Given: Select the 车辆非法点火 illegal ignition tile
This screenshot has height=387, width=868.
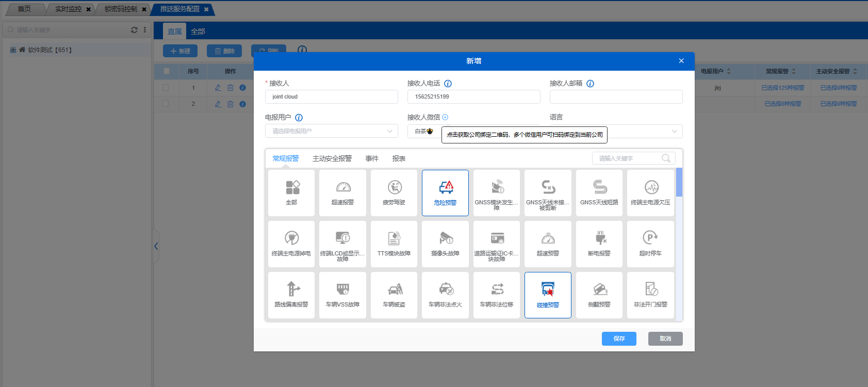Looking at the screenshot, I should [x=445, y=295].
